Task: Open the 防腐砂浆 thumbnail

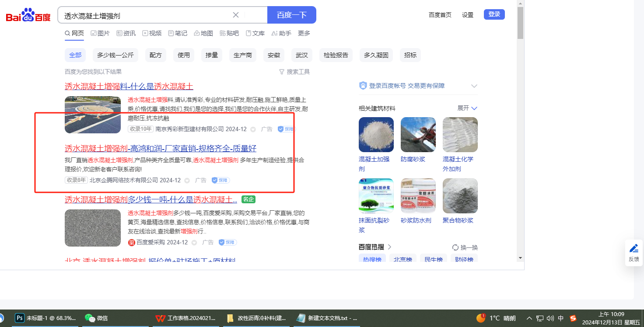Action: 418,135
